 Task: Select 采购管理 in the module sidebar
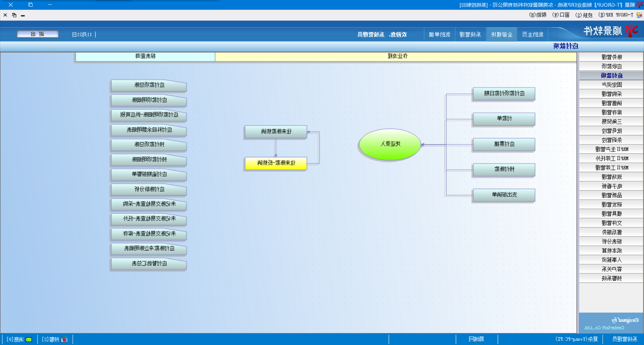coord(611,94)
